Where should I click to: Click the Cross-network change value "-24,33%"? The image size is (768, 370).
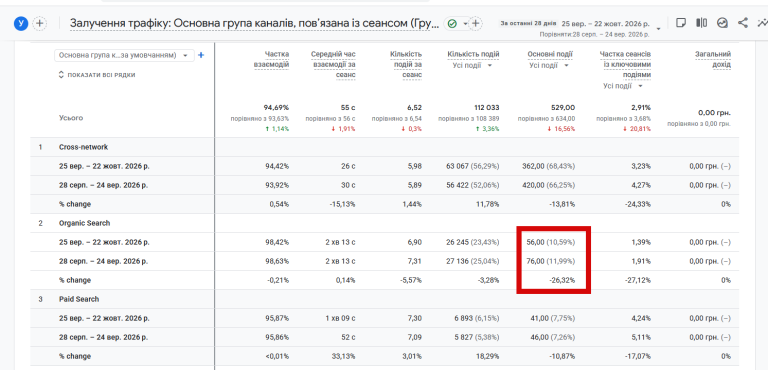click(x=638, y=204)
